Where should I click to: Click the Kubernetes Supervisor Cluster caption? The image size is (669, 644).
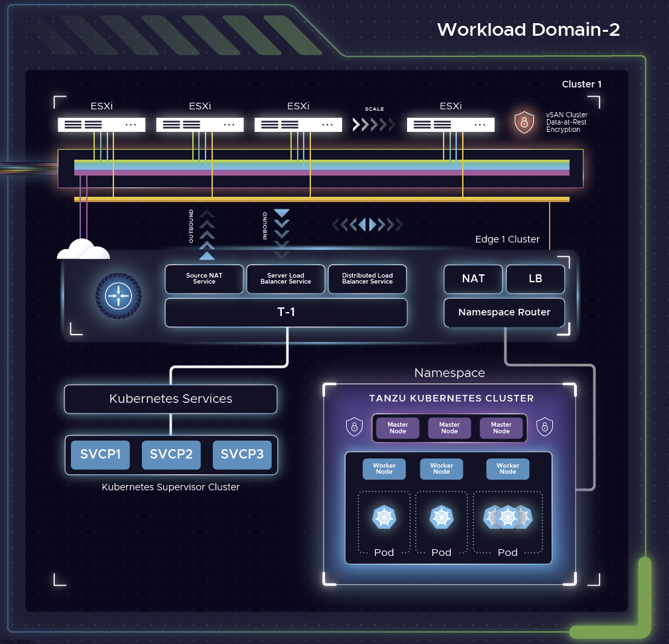tap(170, 487)
